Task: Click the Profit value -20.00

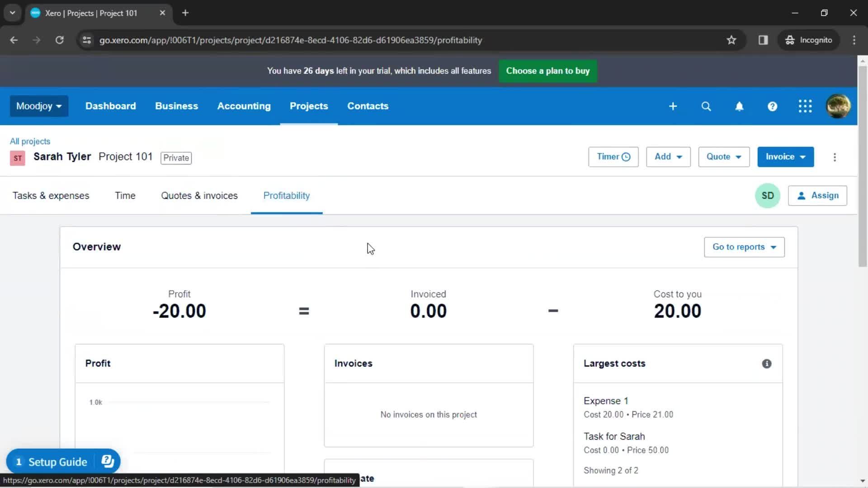Action: pyautogui.click(x=179, y=311)
